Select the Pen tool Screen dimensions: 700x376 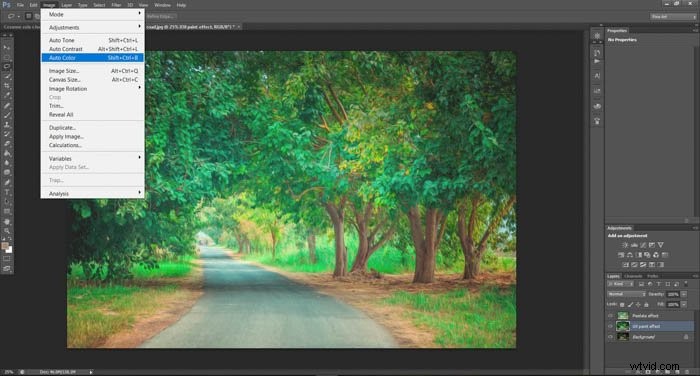pyautogui.click(x=7, y=182)
